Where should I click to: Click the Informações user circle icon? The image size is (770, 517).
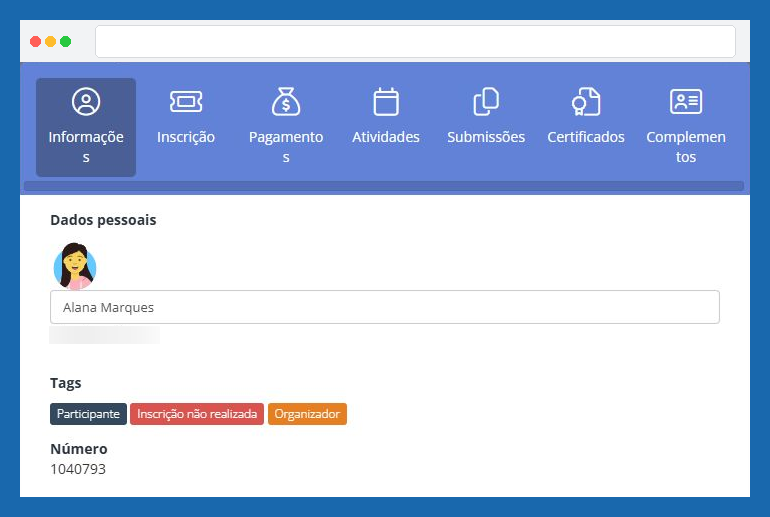click(x=86, y=102)
